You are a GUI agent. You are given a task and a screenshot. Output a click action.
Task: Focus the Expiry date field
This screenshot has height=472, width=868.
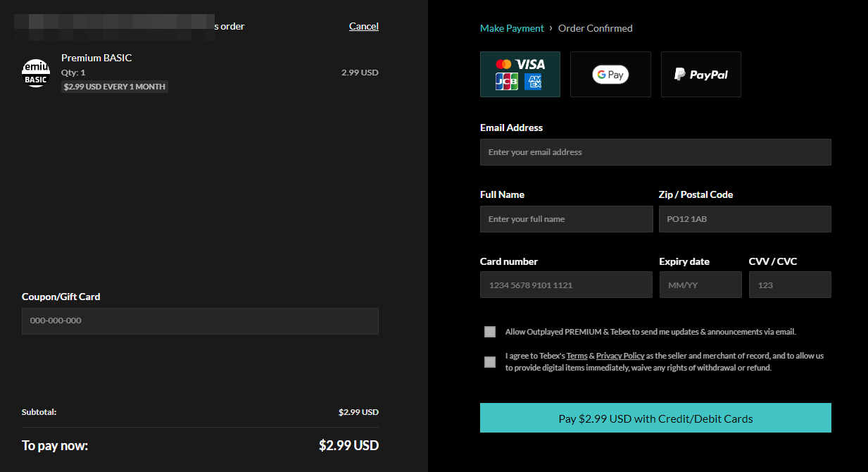pyautogui.click(x=700, y=285)
